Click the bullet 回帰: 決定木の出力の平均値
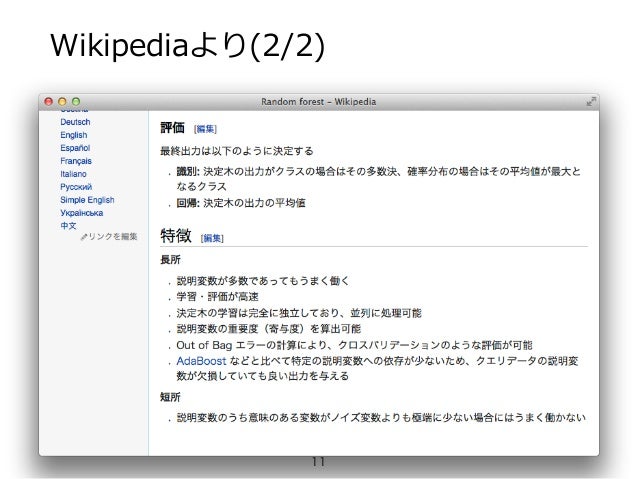This screenshot has width=638, height=479. pyautogui.click(x=241, y=203)
